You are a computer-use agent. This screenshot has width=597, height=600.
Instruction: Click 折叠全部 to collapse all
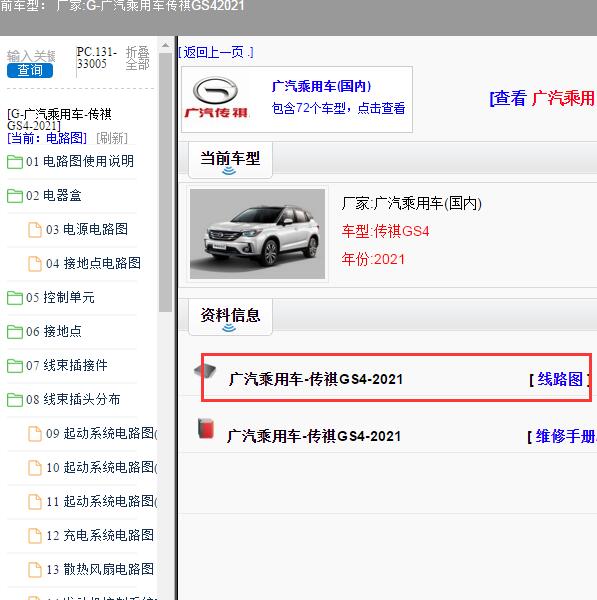(137, 58)
